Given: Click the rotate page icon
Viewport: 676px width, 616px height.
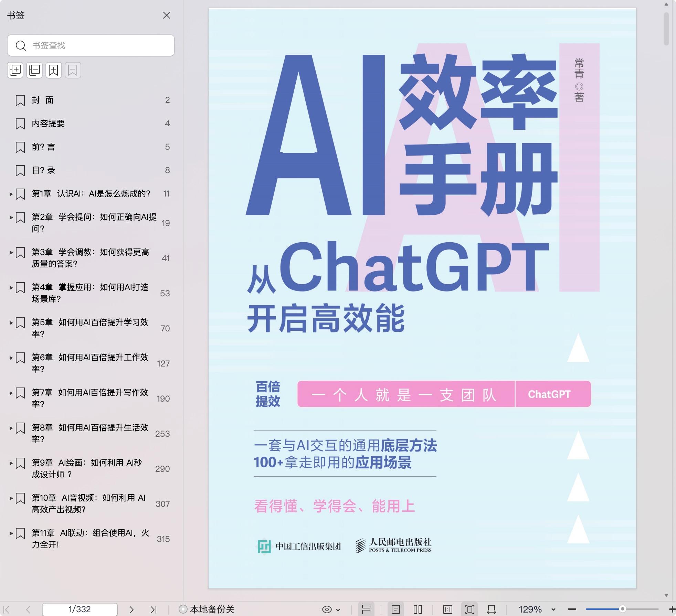Looking at the screenshot, I should (492, 609).
